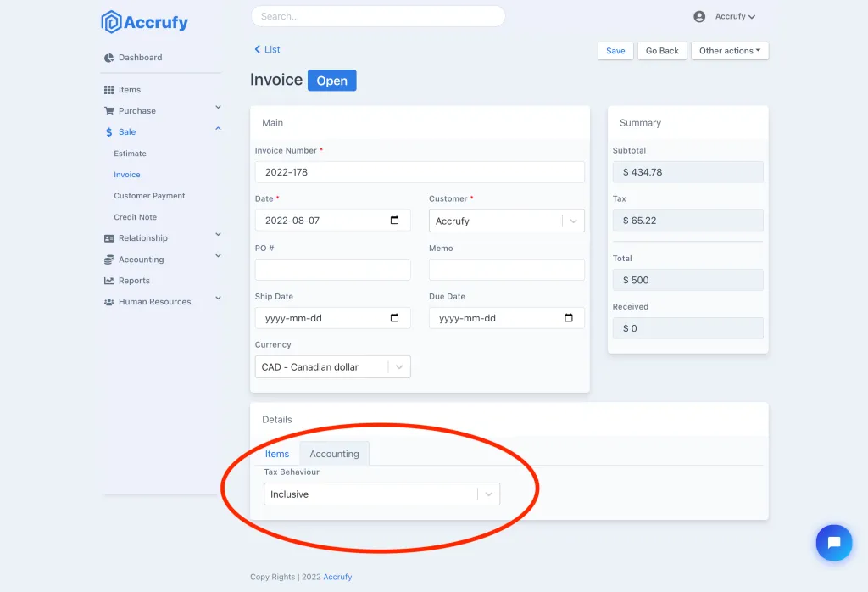Open Credit Note page
Screen dimensions: 868x592
pyautogui.click(x=135, y=217)
